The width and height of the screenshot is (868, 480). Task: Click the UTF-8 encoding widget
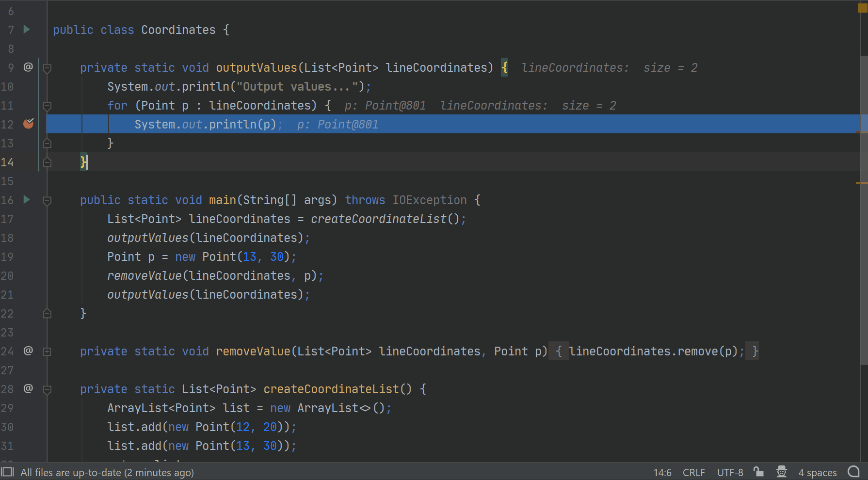pos(729,472)
